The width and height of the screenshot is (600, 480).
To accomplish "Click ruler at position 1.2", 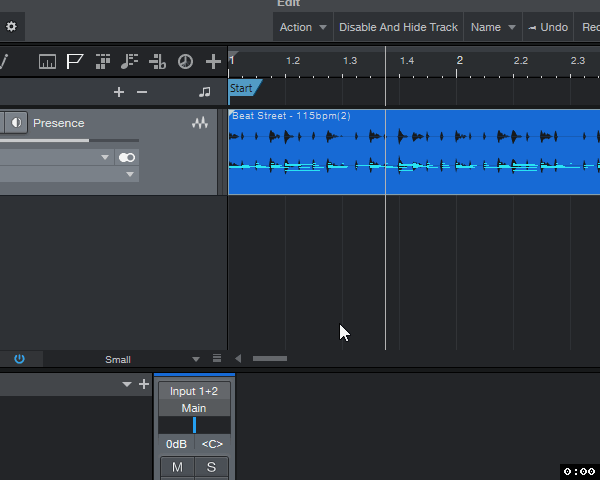I will coord(293,60).
